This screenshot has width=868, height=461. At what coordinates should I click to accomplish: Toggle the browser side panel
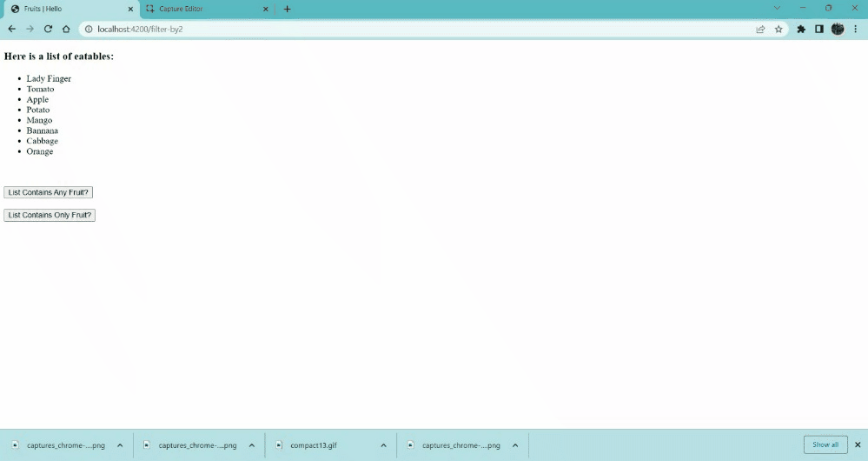coord(819,29)
